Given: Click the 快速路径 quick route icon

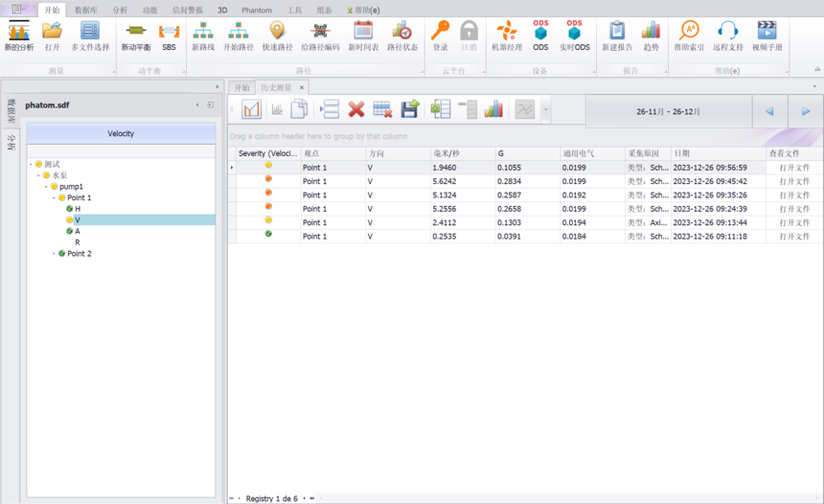Looking at the screenshot, I should [x=277, y=35].
